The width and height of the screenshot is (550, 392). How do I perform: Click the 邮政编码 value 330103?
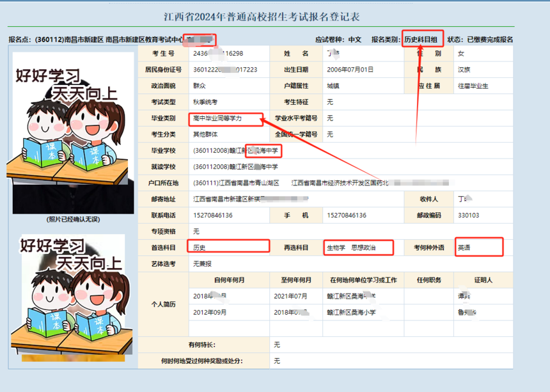468,215
